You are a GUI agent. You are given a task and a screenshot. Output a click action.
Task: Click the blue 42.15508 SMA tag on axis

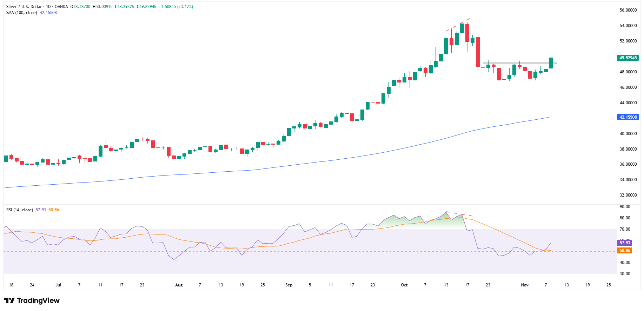click(628, 117)
